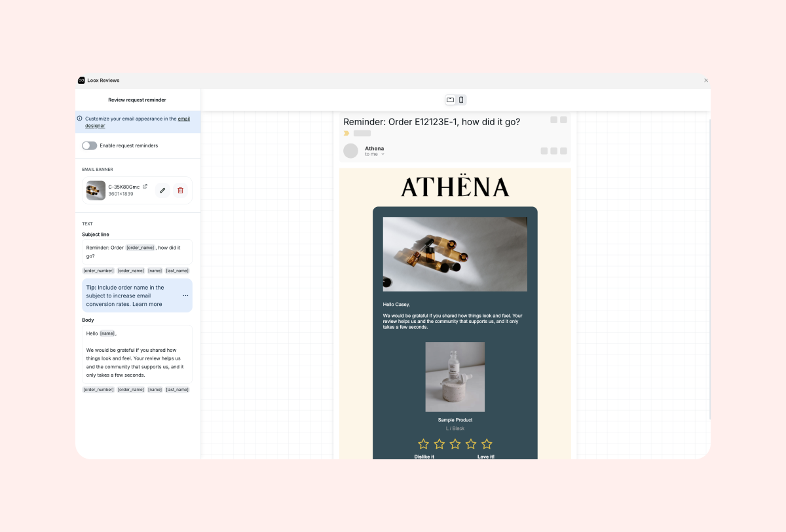Delete the email banner image
Viewport: 786px width, 532px height.
click(x=181, y=191)
